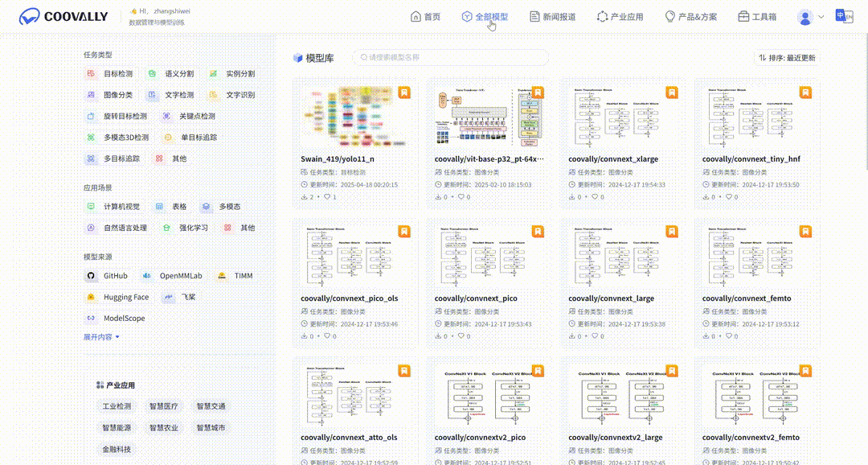
Task: Bookmark the Swain_419/yolo11_n model card
Action: coord(404,92)
